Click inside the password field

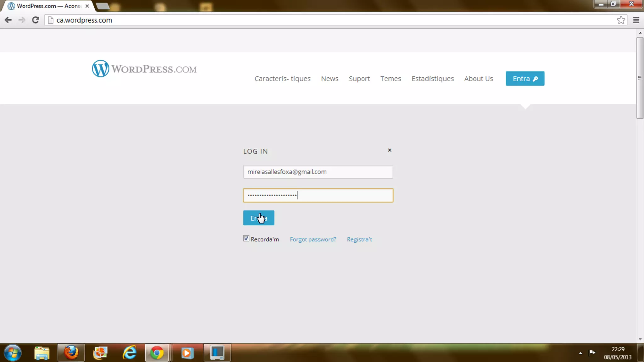[318, 195]
